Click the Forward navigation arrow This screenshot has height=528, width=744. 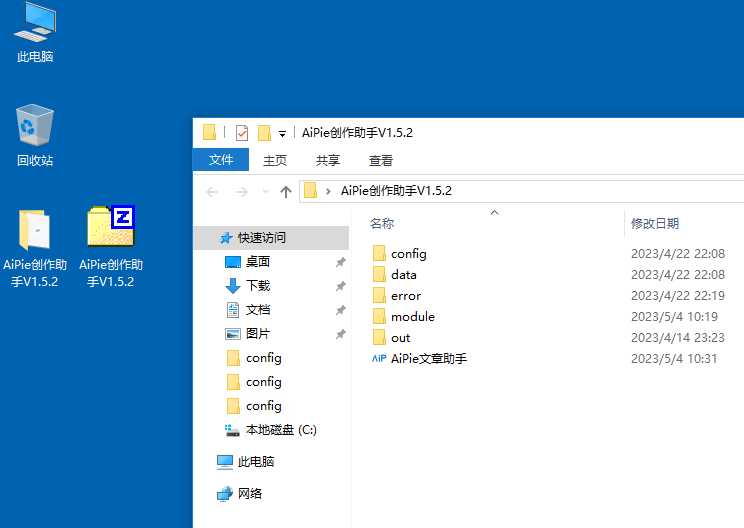(x=242, y=192)
